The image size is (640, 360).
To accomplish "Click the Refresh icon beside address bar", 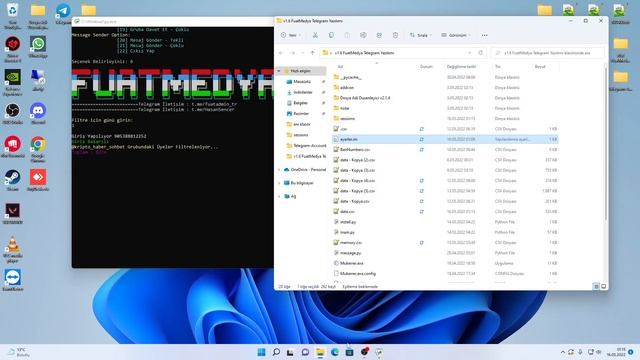I will pos(480,53).
